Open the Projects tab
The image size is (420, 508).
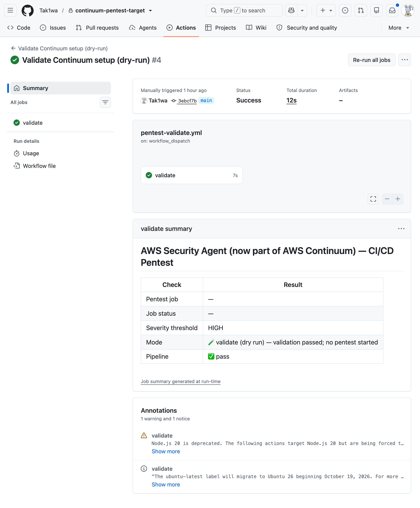click(x=221, y=28)
